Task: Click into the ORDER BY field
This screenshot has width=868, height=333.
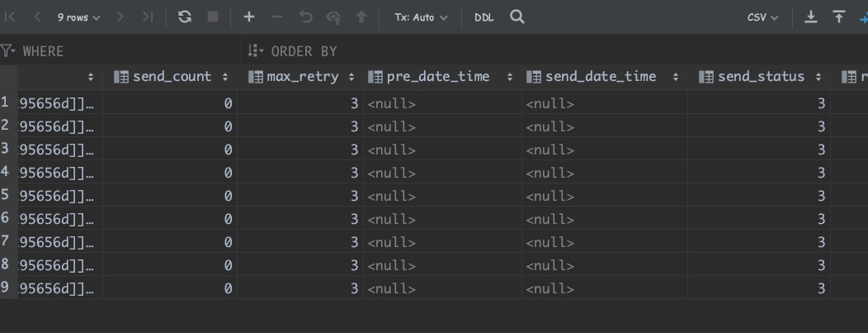Action: point(495,51)
